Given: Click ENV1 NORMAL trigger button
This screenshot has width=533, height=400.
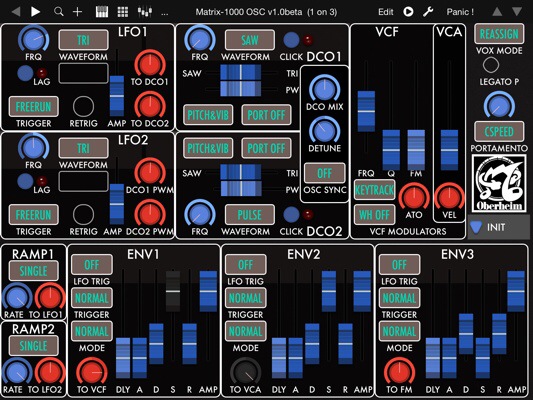Looking at the screenshot, I should pyautogui.click(x=92, y=298).
